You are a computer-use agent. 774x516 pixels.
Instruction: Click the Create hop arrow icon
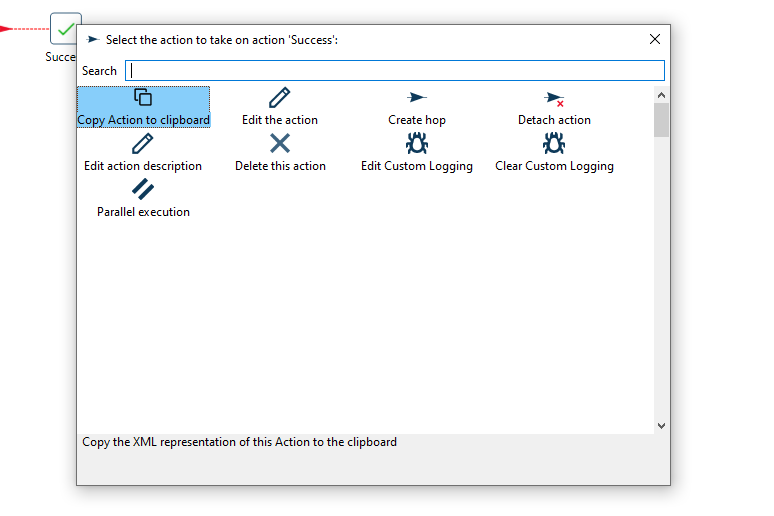[x=417, y=98]
